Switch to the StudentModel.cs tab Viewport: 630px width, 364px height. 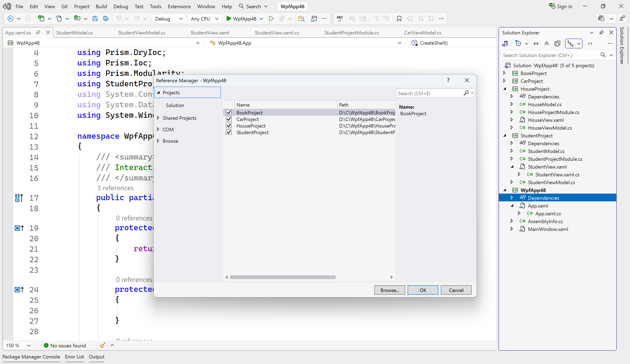[x=74, y=32]
